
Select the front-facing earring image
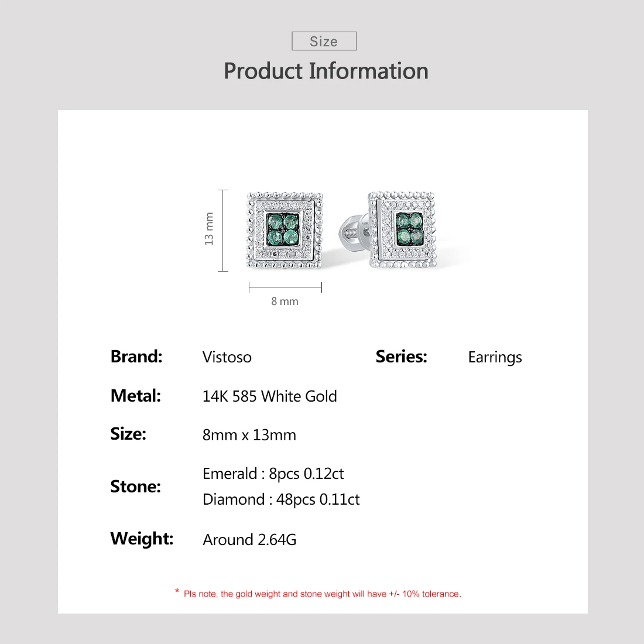point(285,231)
